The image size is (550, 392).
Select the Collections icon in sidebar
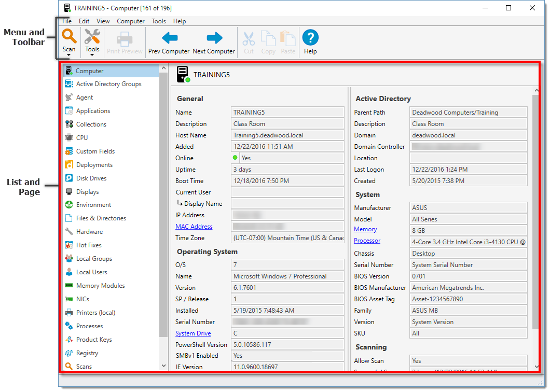tap(69, 124)
